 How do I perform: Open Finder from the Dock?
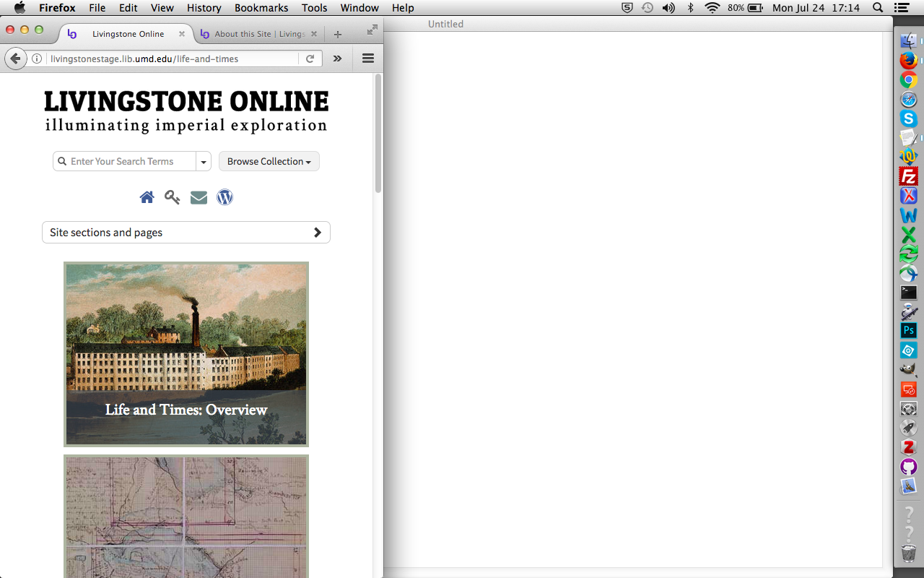pyautogui.click(x=909, y=41)
